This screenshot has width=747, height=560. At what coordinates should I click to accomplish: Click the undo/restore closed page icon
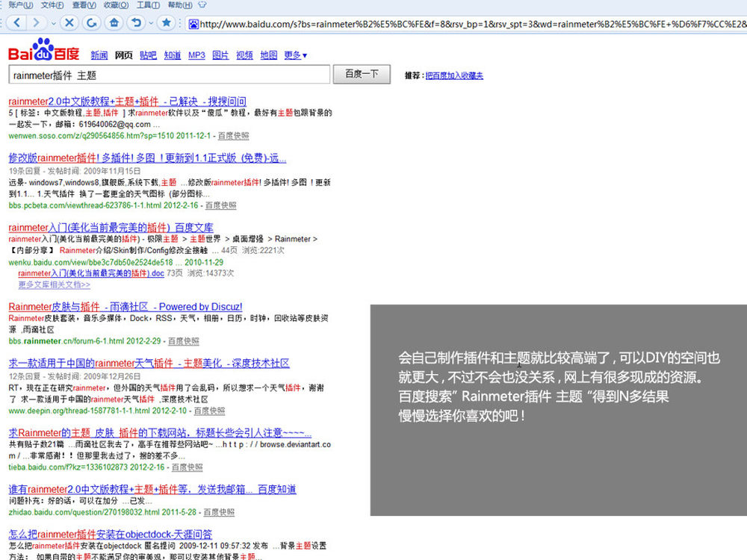pos(136,22)
